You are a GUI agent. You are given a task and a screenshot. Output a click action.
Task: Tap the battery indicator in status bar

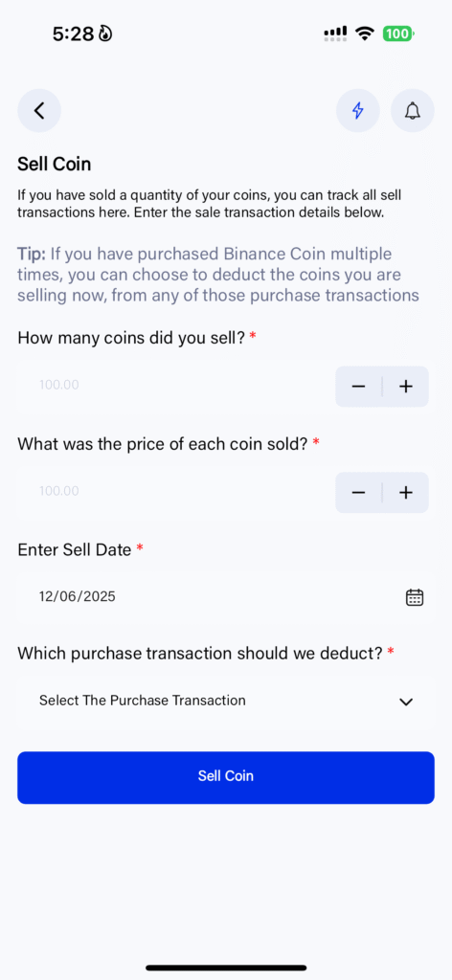point(398,33)
